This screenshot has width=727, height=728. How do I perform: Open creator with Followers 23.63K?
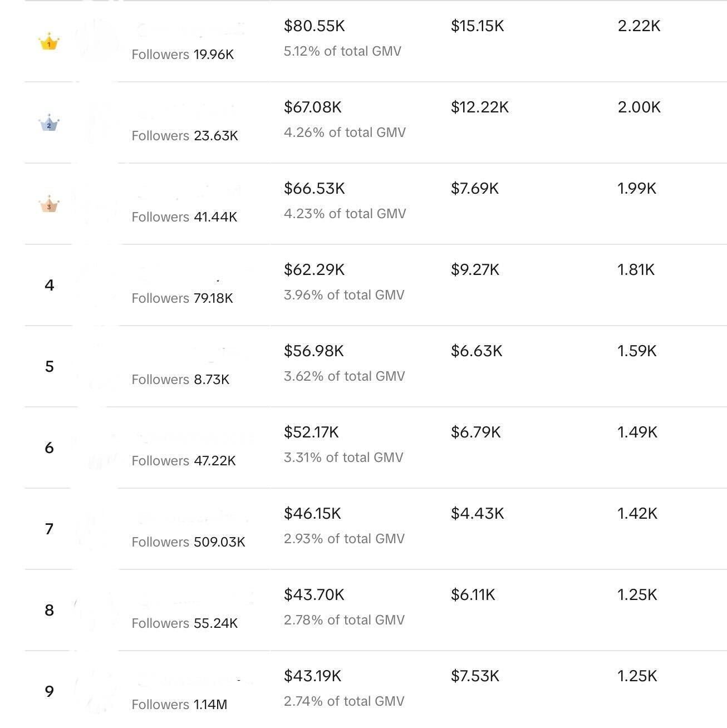coord(185,136)
